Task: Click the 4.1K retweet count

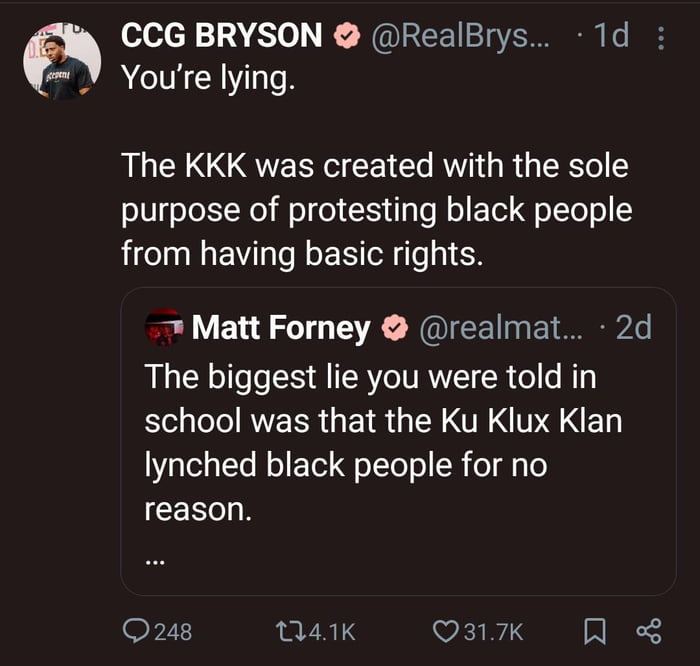Action: point(329,631)
